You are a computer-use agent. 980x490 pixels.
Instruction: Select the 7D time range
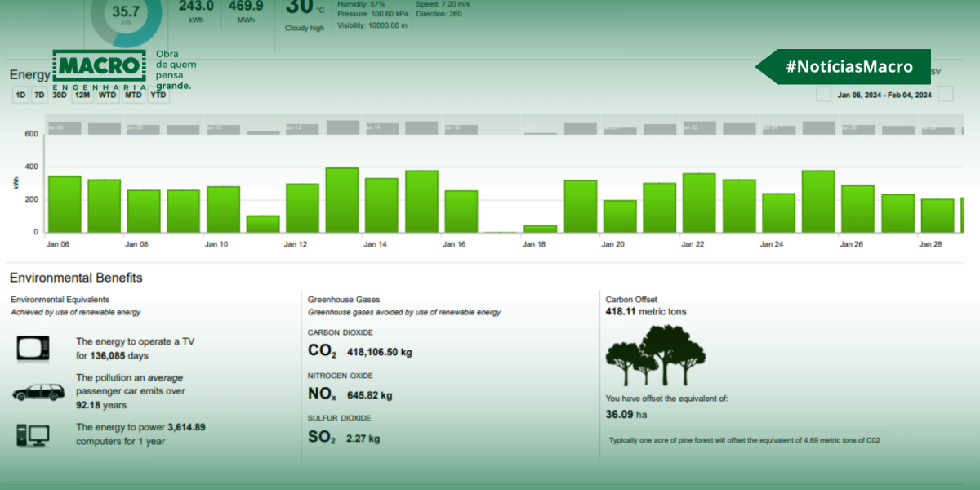pos(39,96)
